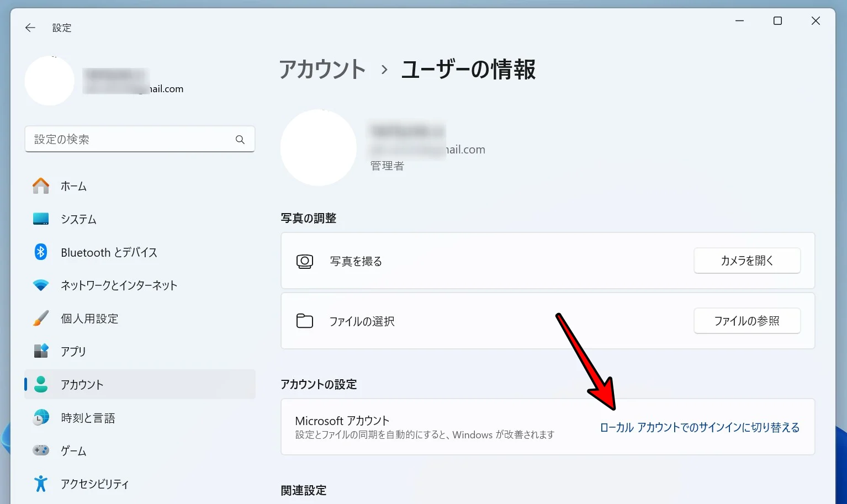
Task: Open ネットワークとインターネット settings
Action: 118,285
